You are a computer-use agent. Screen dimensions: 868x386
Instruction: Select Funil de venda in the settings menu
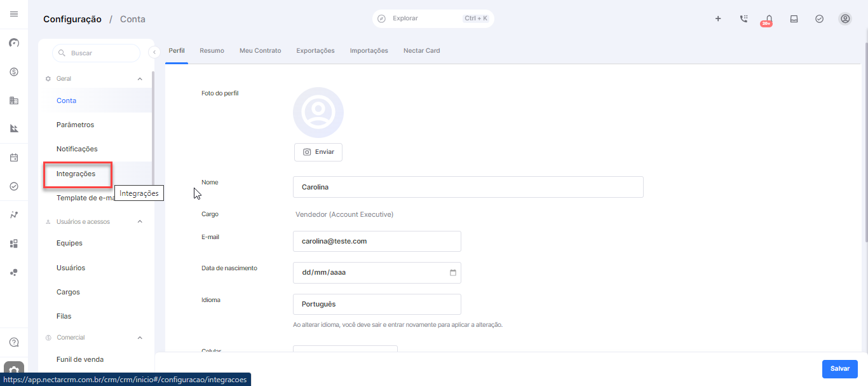(95, 359)
